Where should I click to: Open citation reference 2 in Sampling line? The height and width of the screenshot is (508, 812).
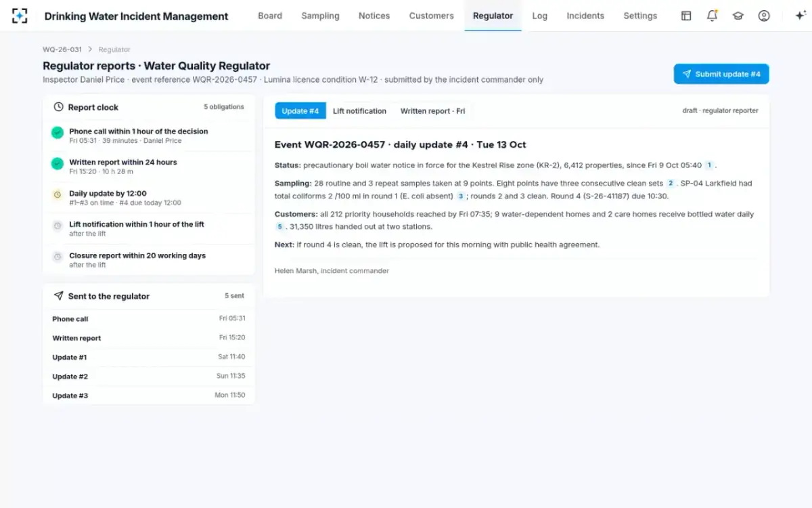coord(671,183)
